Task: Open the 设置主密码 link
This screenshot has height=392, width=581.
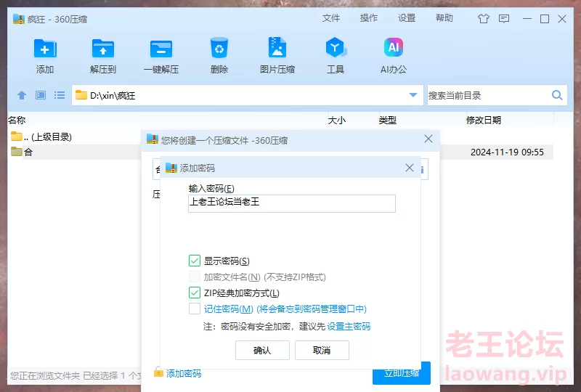Action: (x=349, y=327)
